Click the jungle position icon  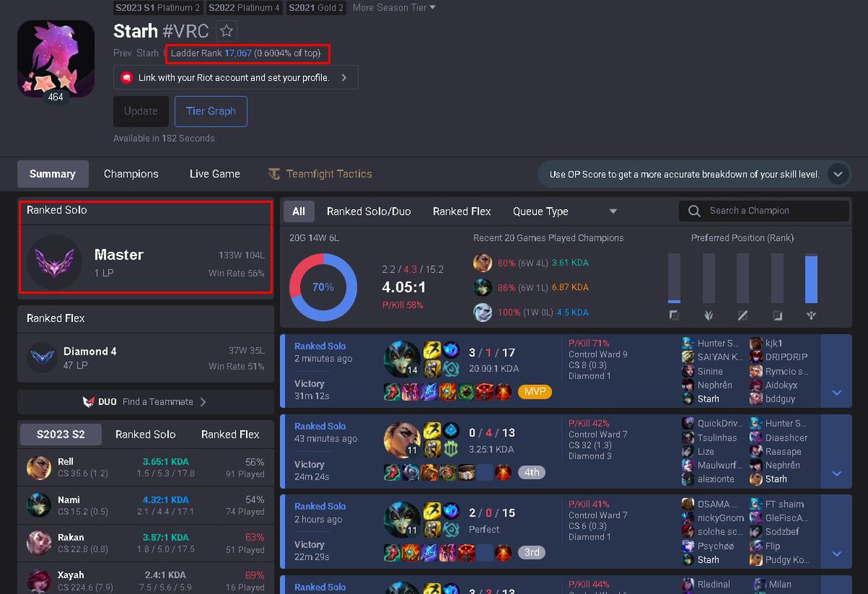[709, 315]
